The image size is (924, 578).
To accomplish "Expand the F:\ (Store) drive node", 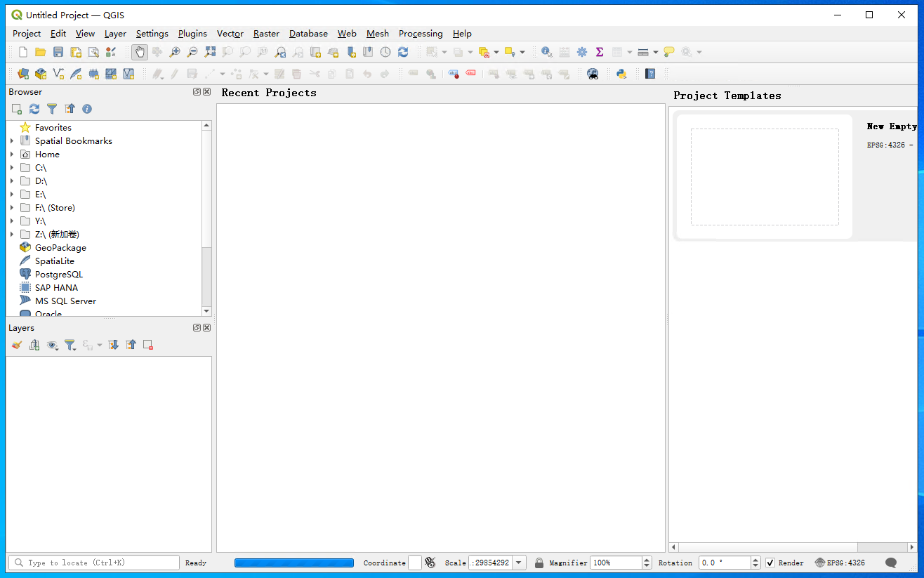I will [x=12, y=208].
